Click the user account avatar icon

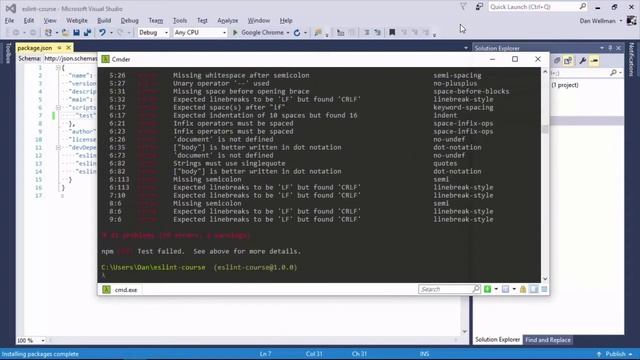point(631,20)
